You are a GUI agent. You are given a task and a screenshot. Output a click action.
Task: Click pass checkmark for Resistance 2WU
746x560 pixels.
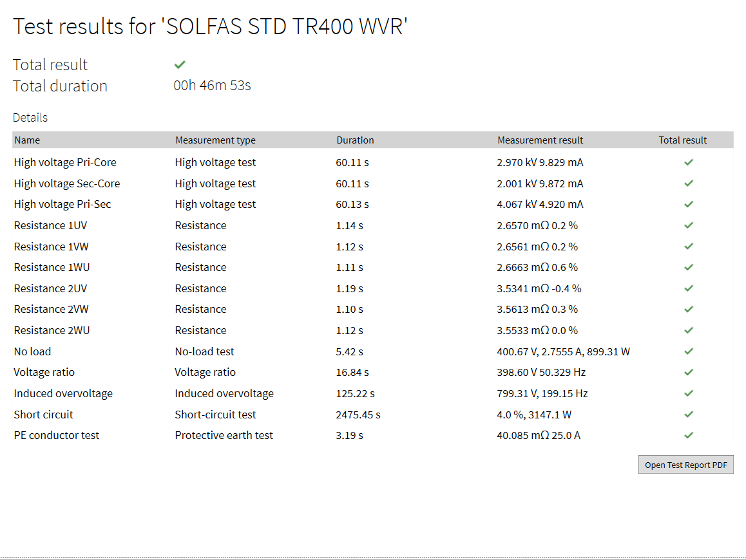pos(689,330)
